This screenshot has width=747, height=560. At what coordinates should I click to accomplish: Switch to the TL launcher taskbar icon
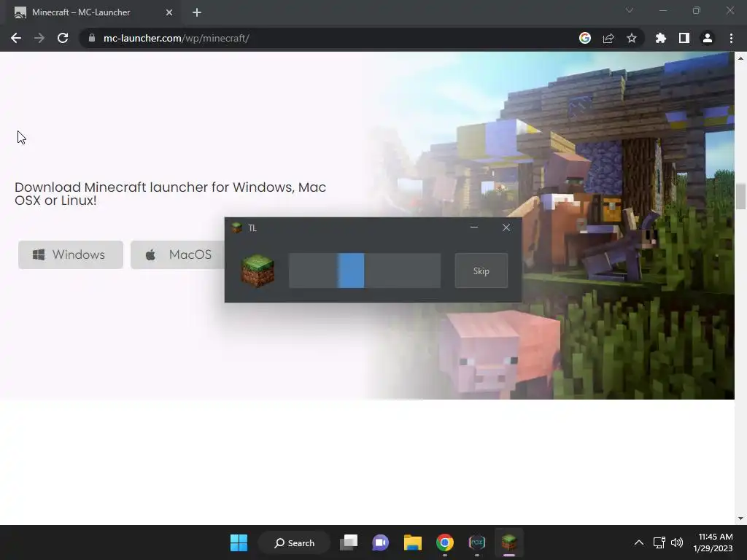pyautogui.click(x=508, y=542)
